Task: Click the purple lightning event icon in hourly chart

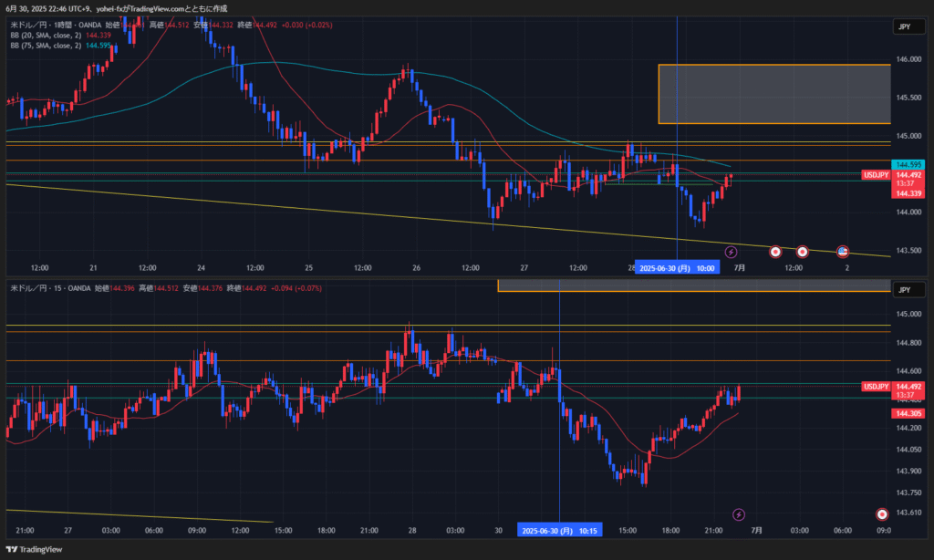Action: [x=731, y=252]
